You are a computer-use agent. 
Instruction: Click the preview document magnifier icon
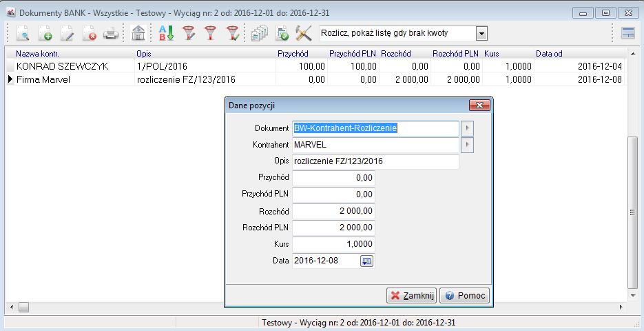(23, 33)
